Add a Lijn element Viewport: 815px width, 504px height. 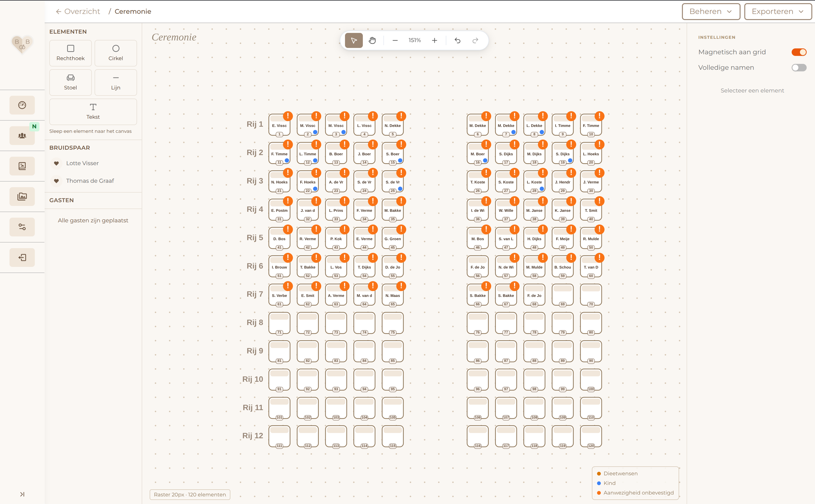116,82
